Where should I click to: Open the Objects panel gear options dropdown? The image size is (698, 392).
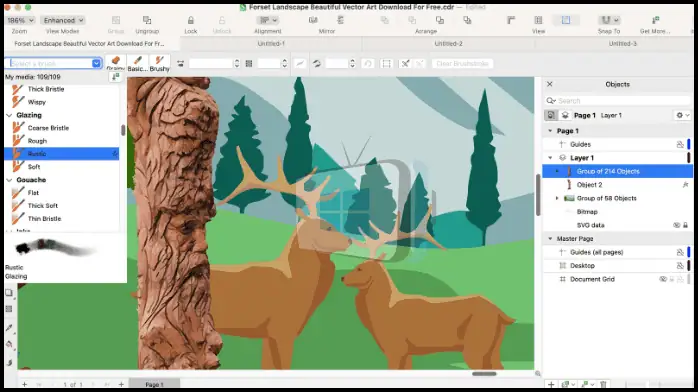point(682,115)
